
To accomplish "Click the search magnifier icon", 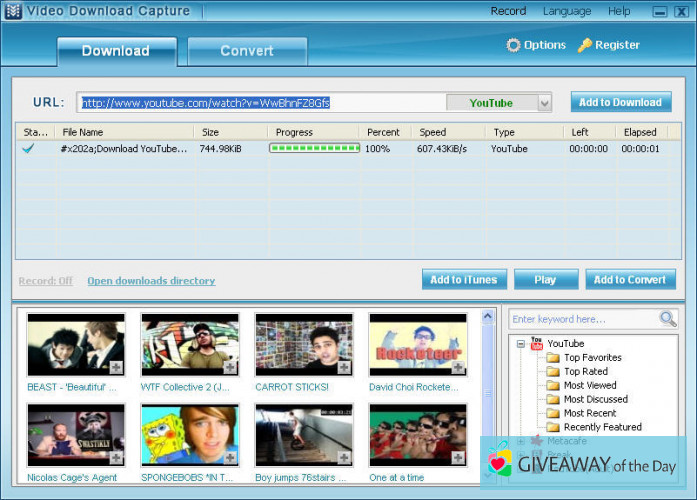I will coord(668,319).
